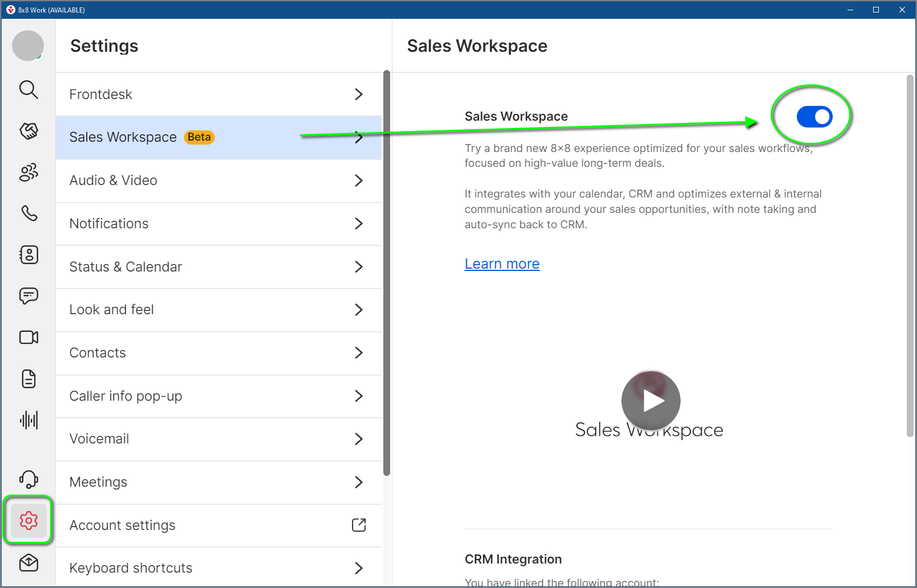Click the CRM Integration heading
Viewport: 917px width, 588px height.
[x=513, y=559]
